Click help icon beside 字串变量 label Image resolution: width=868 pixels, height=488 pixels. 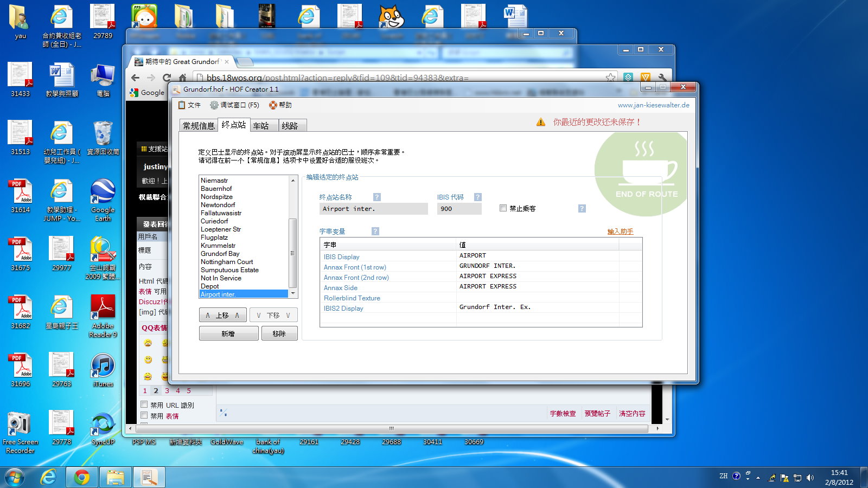(375, 232)
